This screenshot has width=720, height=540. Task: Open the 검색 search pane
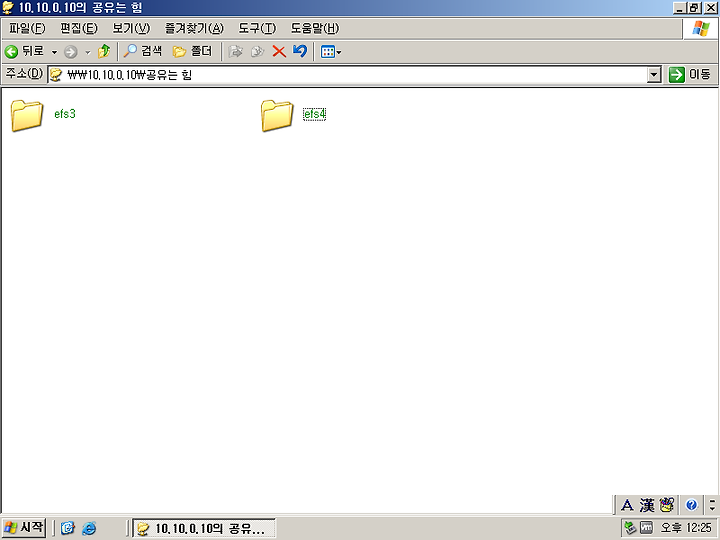(143, 51)
